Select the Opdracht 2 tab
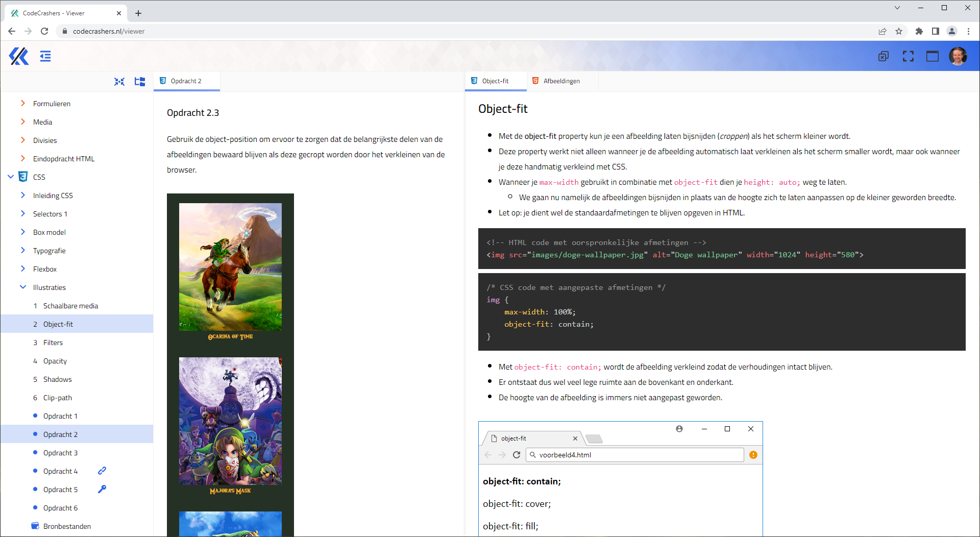Viewport: 980px width, 537px height. pos(186,81)
